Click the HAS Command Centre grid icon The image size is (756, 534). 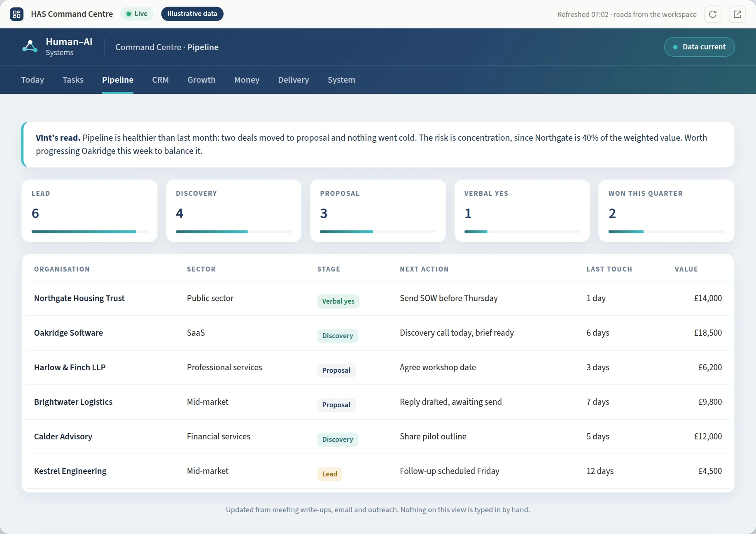click(16, 14)
